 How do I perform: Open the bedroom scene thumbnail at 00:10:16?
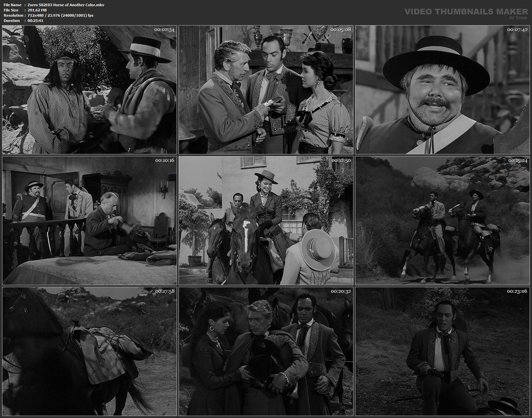tap(89, 220)
